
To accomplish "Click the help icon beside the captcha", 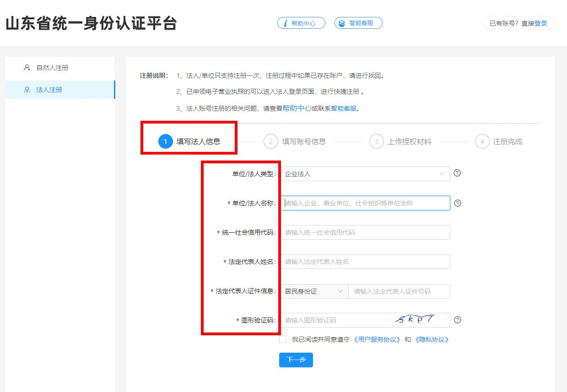I will click(457, 320).
